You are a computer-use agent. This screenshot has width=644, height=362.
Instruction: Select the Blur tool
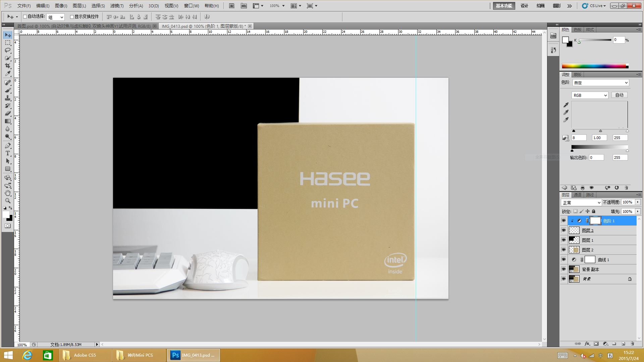(8, 129)
